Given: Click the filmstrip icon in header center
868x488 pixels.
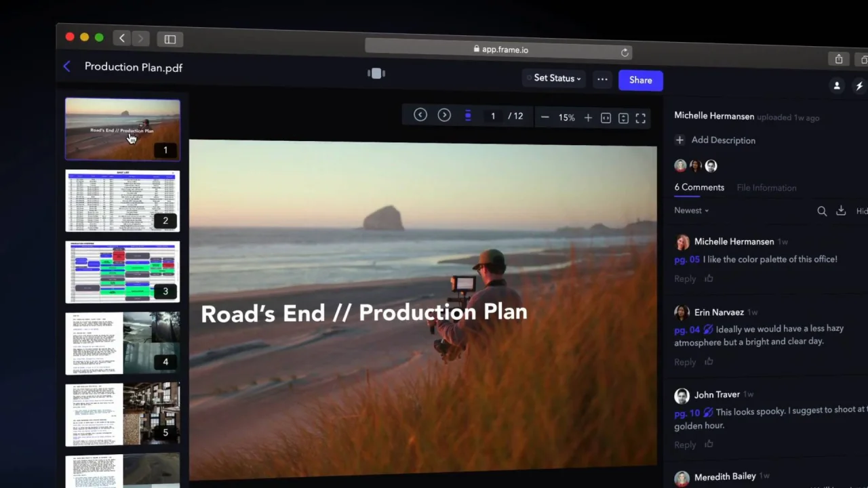Looking at the screenshot, I should click(x=376, y=73).
